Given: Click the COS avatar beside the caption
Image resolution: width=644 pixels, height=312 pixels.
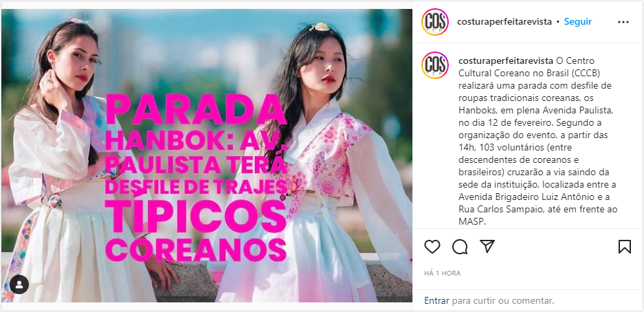Looking at the screenshot, I should point(435,65).
